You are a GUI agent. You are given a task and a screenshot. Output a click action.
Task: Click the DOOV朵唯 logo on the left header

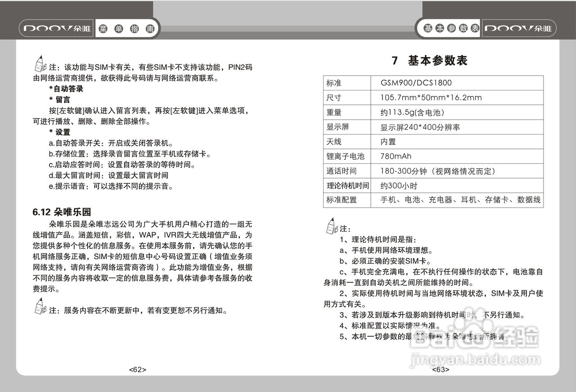tap(56, 28)
